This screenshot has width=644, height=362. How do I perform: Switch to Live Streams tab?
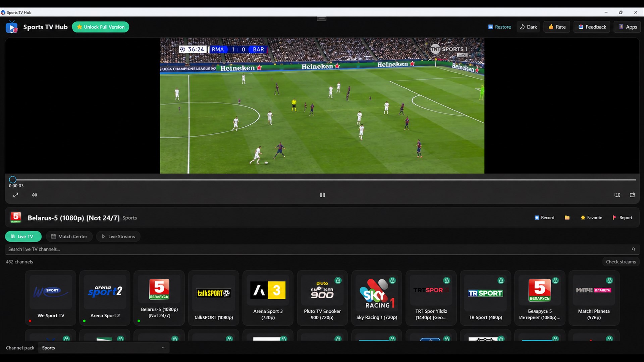point(118,236)
